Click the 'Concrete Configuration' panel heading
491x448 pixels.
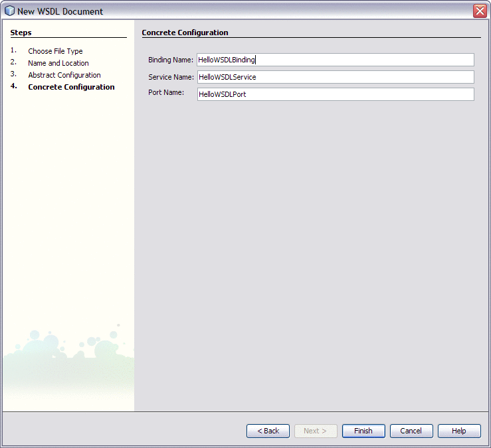(185, 33)
